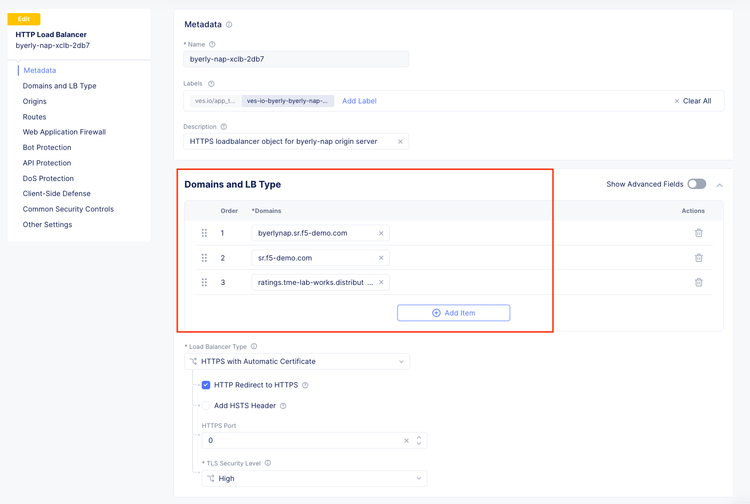750x504 pixels.
Task: Grab drag handle of domain row 2
Action: coord(204,258)
